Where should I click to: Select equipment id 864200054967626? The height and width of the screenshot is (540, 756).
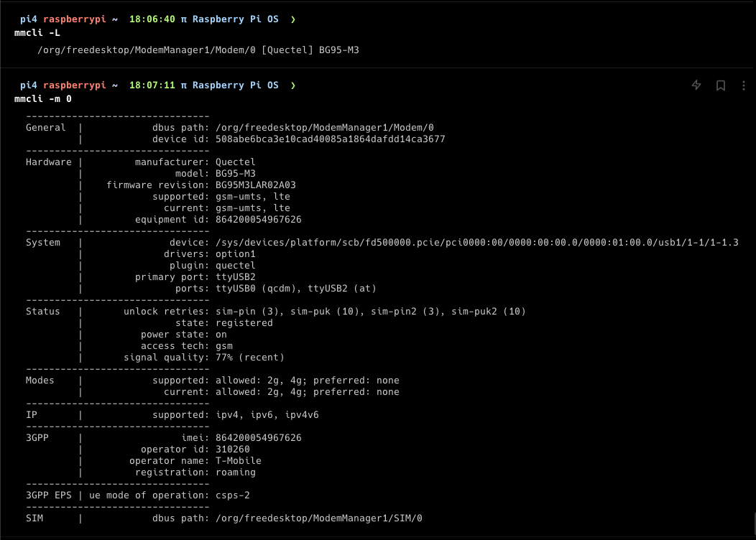259,220
